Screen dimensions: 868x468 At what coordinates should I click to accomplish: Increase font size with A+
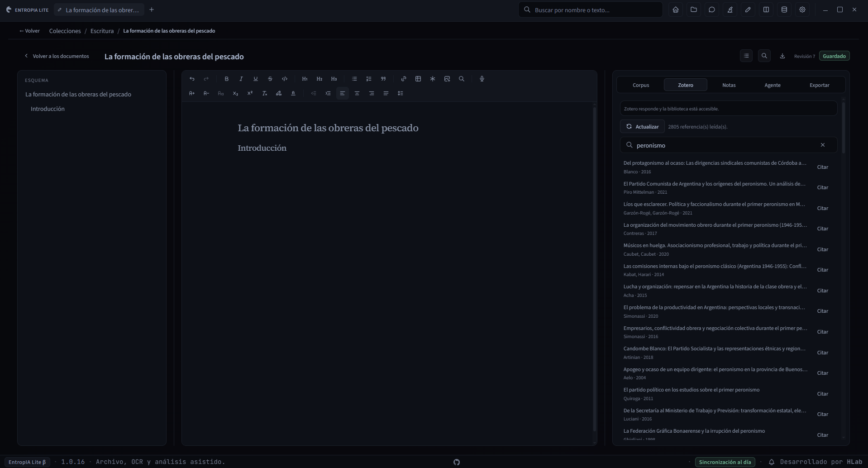tap(192, 93)
